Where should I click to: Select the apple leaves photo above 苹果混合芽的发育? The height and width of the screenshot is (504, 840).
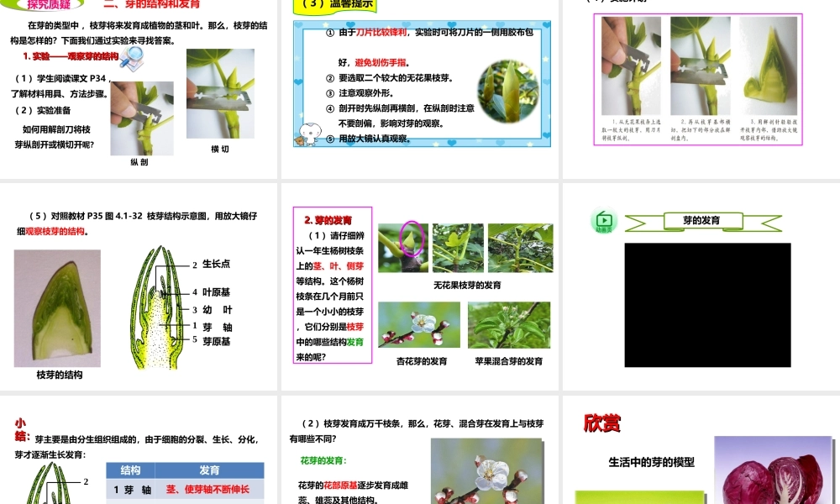pyautogui.click(x=509, y=324)
